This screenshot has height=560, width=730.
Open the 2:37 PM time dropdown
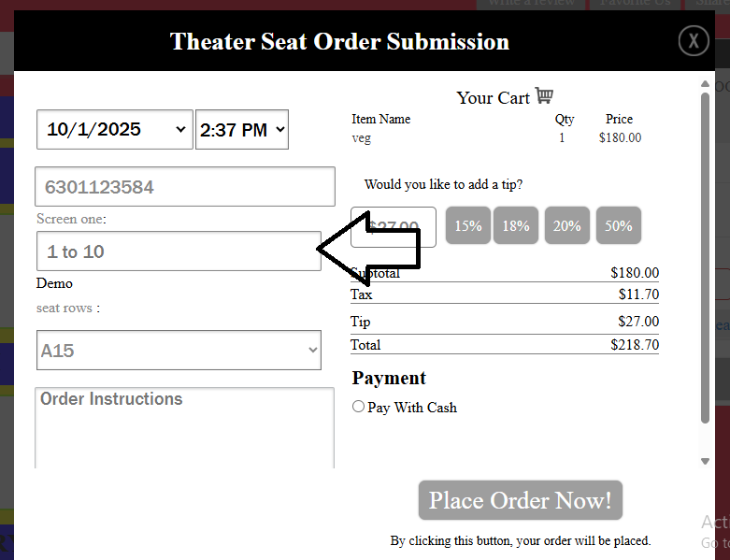(242, 130)
